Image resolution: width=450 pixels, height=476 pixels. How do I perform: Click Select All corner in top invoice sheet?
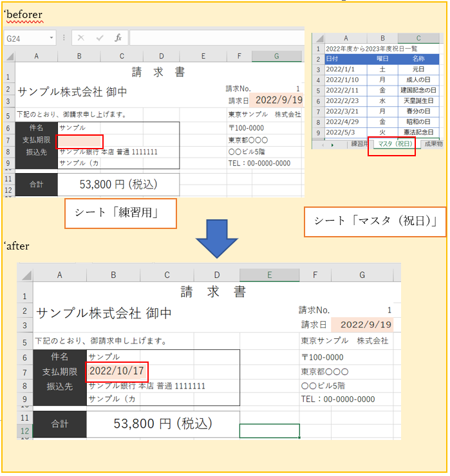click(8, 57)
